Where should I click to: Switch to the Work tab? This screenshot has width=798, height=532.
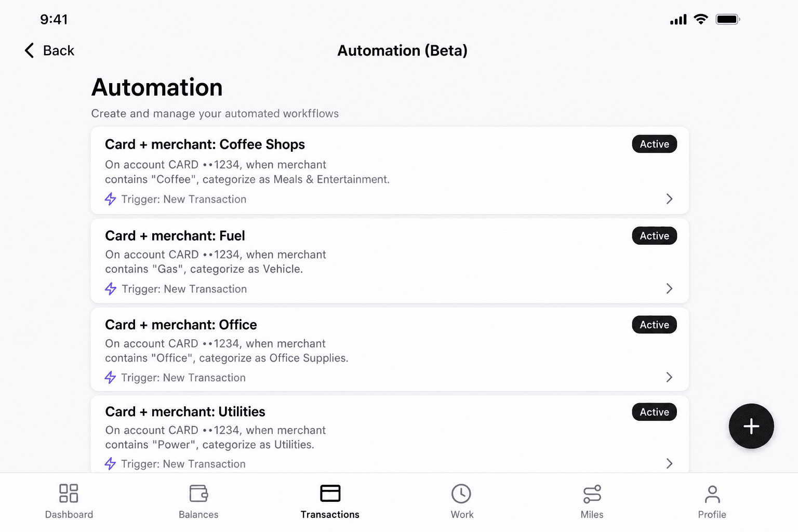pyautogui.click(x=462, y=501)
